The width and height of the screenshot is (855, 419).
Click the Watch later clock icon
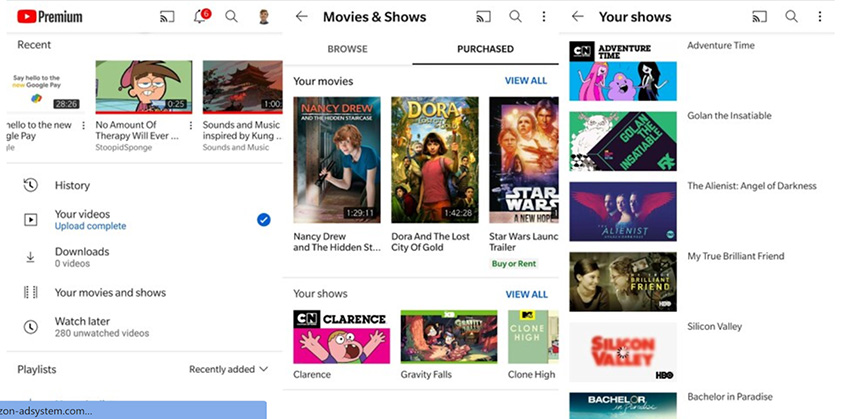pos(31,327)
